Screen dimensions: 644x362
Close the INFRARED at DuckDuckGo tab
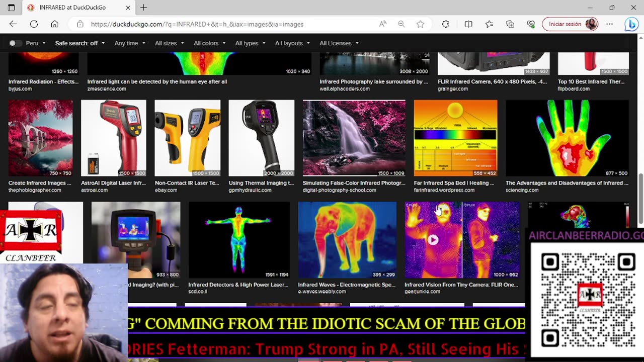(x=128, y=8)
